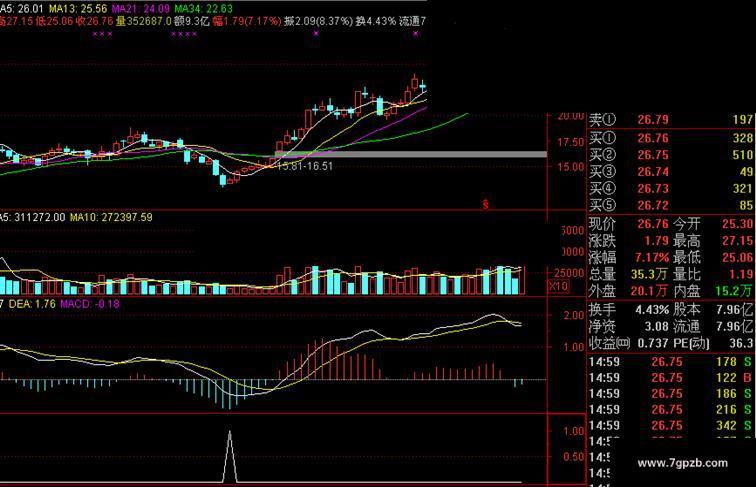Screen dimensions: 756x487
Task: Click the 2.00 MACD axis label
Action: click(574, 315)
